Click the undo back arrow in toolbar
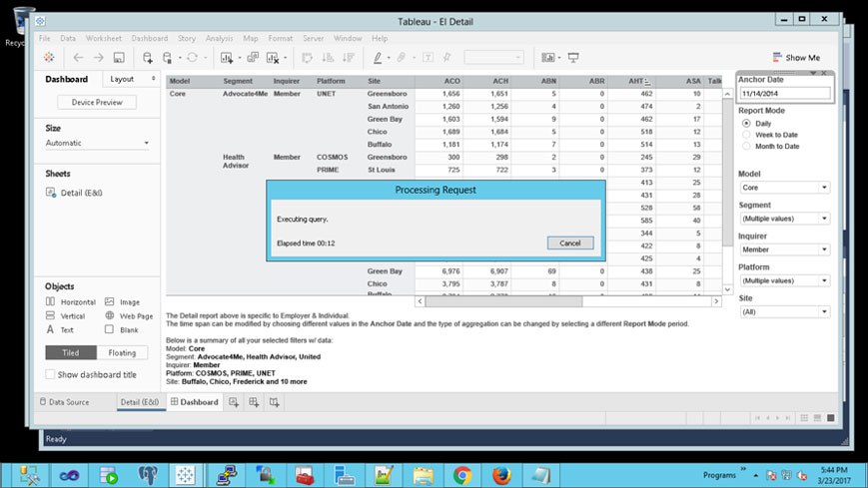 pos(78,58)
